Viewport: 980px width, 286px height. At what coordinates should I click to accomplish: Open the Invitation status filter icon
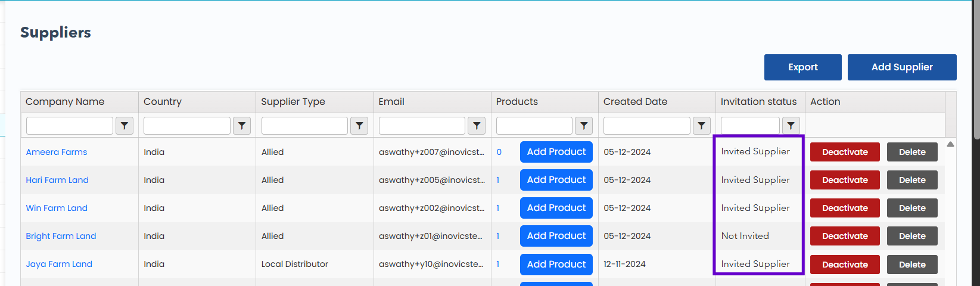click(791, 126)
